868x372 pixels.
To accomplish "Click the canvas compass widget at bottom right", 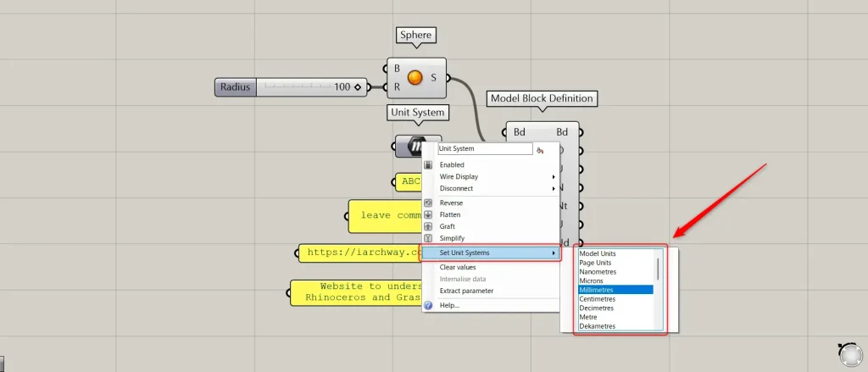I will 850,354.
